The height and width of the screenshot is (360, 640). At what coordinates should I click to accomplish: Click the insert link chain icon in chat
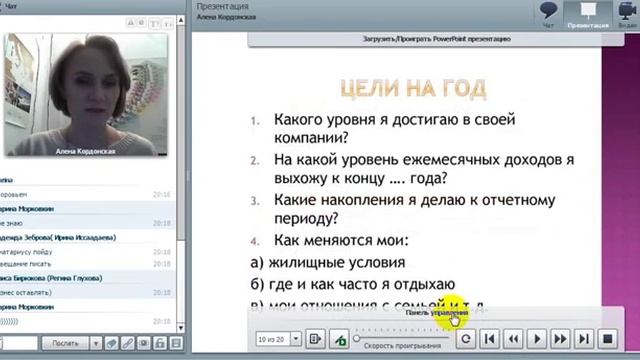[x=127, y=343]
